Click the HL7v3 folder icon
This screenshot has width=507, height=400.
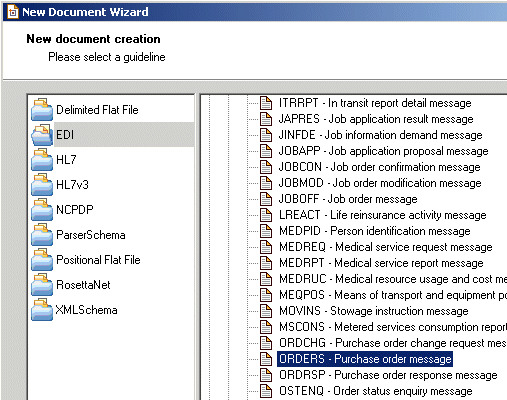click(42, 184)
